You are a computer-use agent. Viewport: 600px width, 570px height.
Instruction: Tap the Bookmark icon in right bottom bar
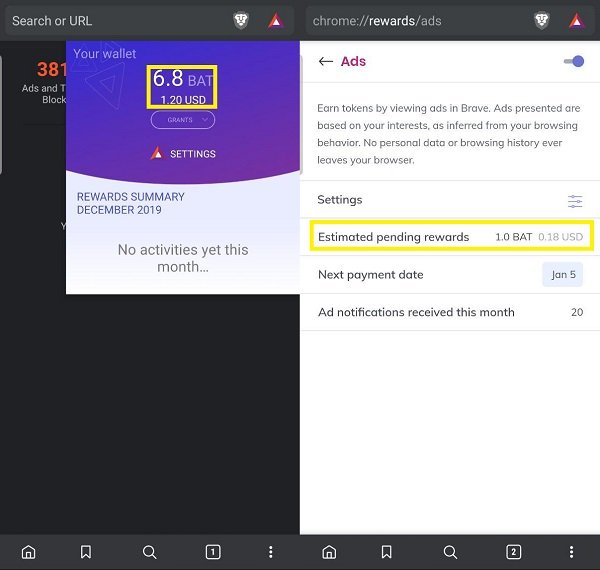point(386,552)
